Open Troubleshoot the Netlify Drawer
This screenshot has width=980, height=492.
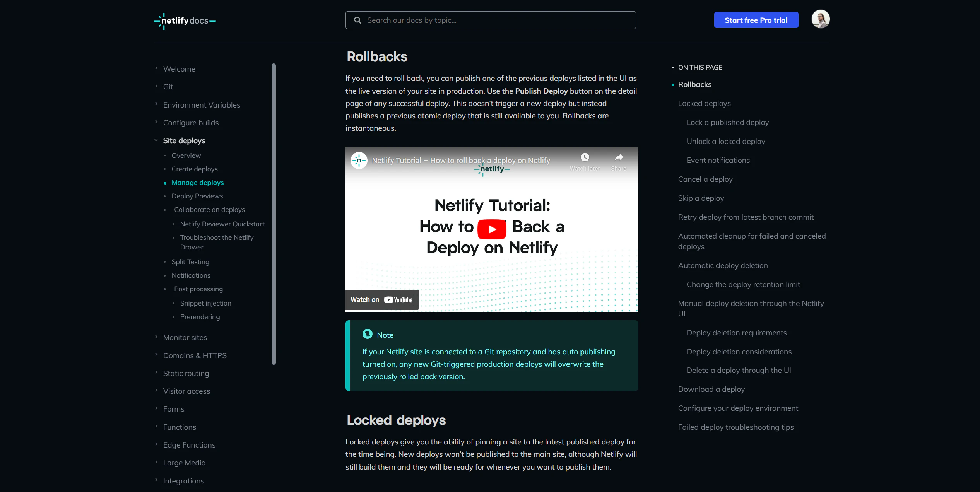point(217,242)
